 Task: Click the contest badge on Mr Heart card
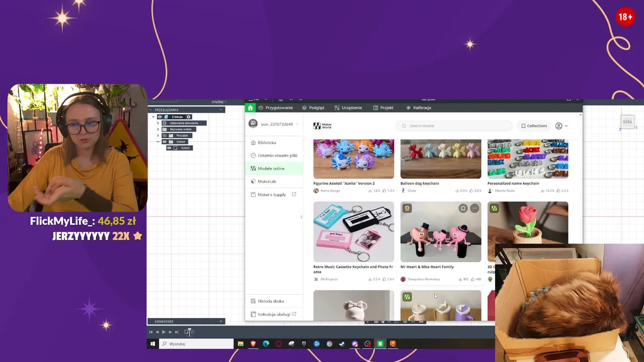(x=407, y=208)
